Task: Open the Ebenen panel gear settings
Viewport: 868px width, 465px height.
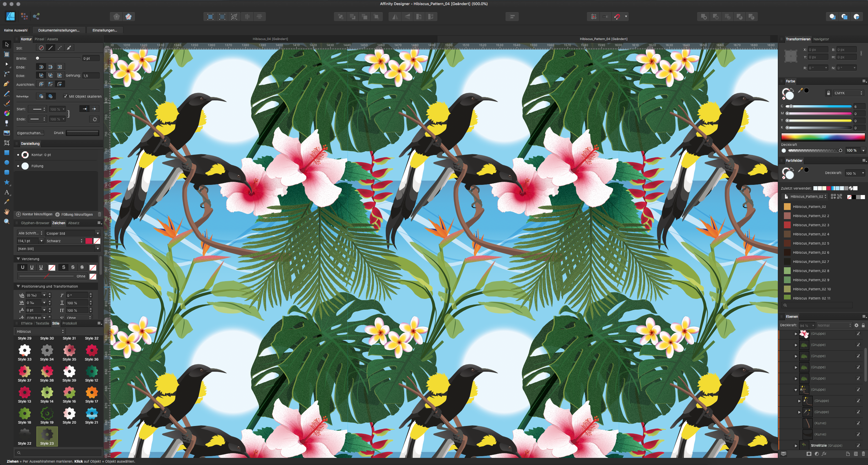Action: click(x=856, y=325)
